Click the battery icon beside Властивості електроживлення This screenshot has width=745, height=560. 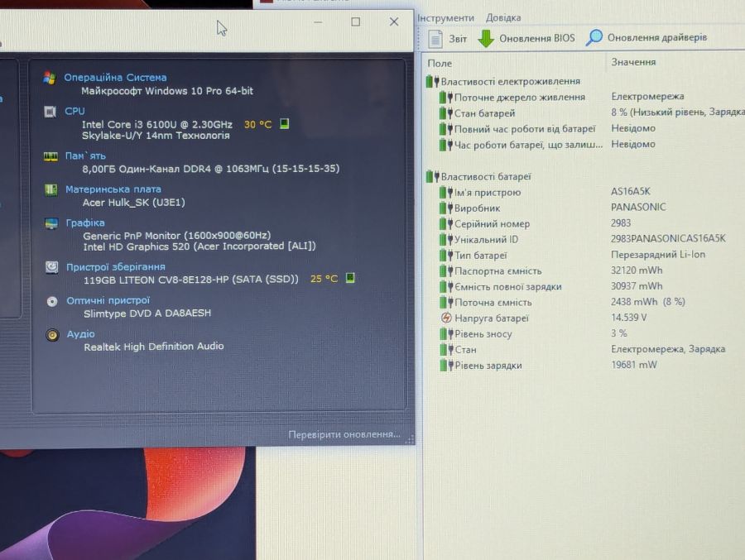tap(432, 82)
